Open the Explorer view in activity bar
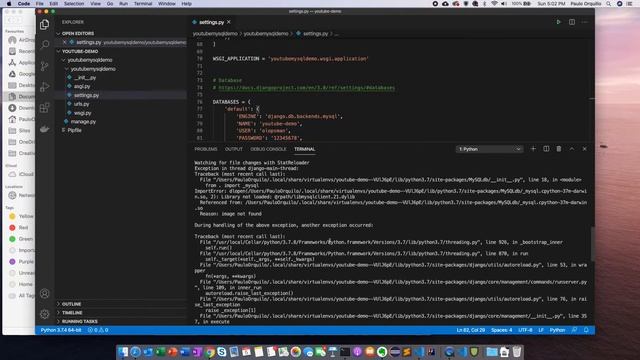 pos(44,24)
